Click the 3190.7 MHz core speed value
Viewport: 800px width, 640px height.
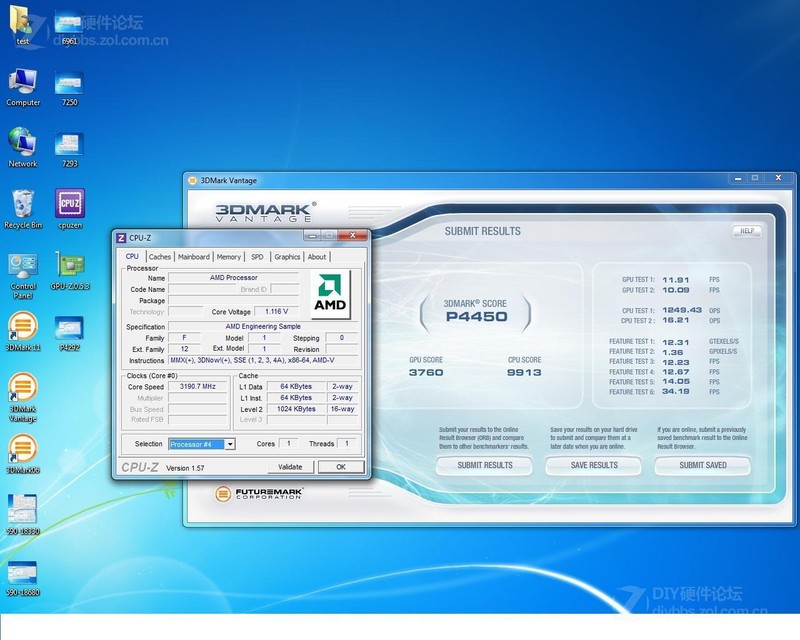pyautogui.click(x=198, y=387)
